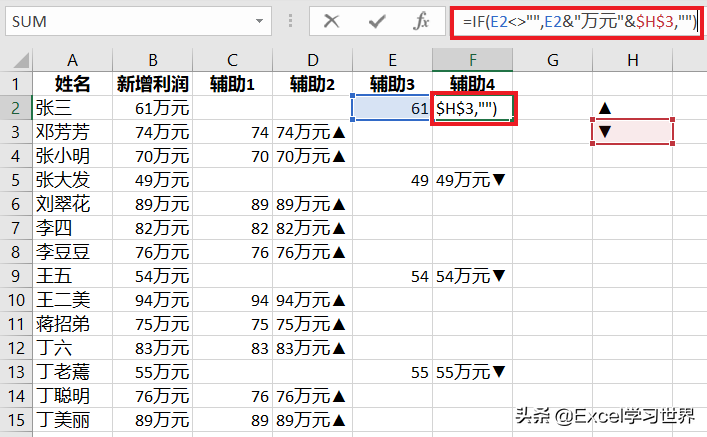Click cell containing 李豆豆
Screen dimensions: 707x437
point(72,252)
